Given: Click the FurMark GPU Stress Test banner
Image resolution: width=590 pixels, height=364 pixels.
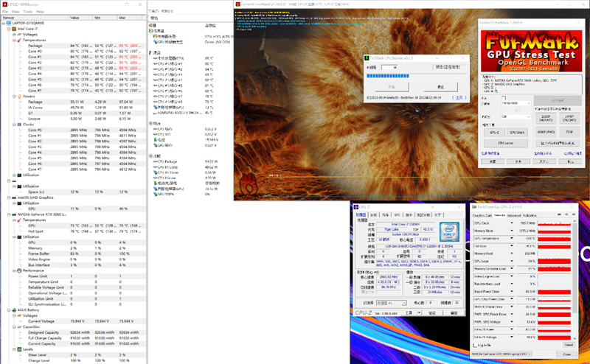Looking at the screenshot, I should pyautogui.click(x=531, y=51).
